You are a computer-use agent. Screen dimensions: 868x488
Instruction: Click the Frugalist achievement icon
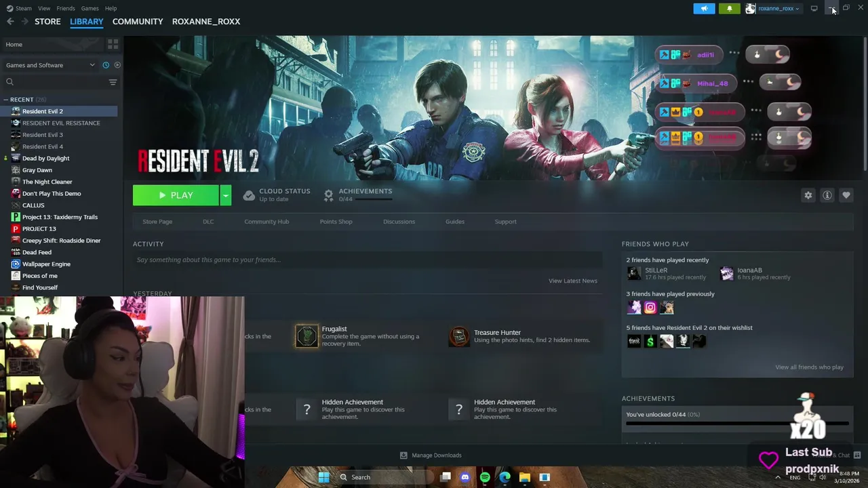307,336
